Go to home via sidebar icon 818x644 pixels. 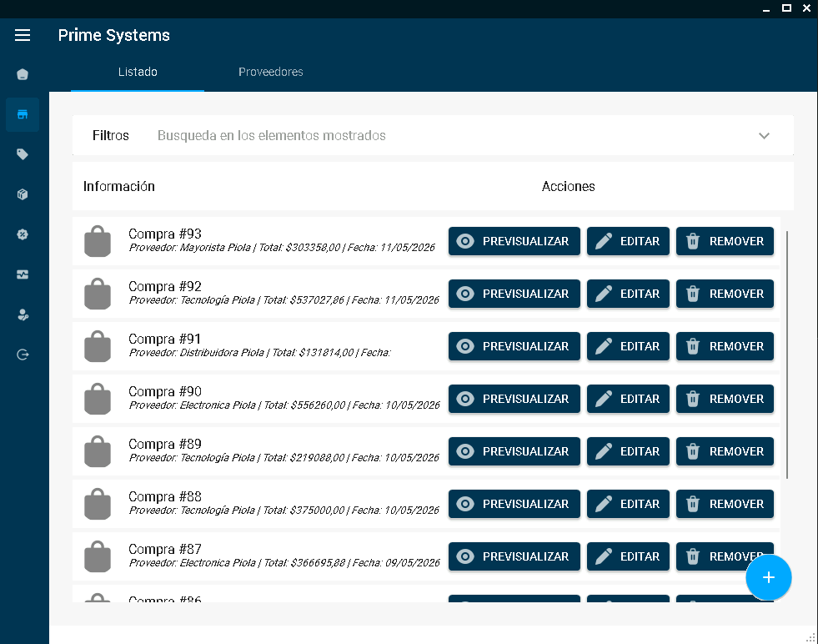(23, 74)
